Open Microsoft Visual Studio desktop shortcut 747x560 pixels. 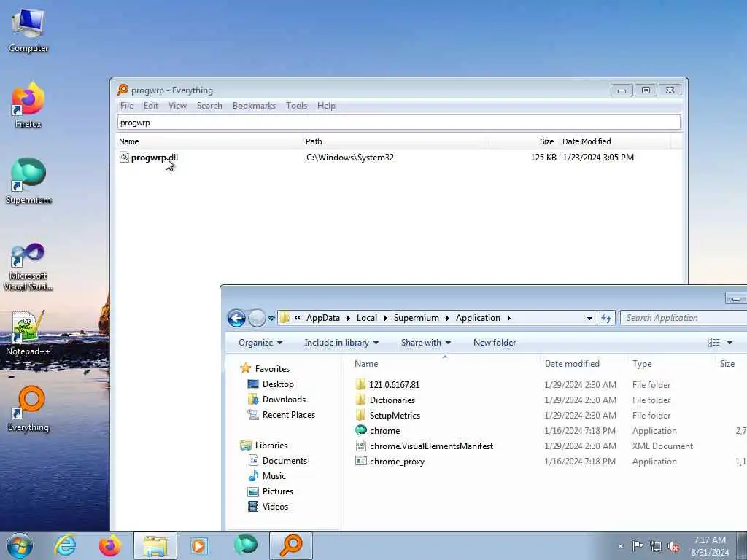pyautogui.click(x=28, y=267)
